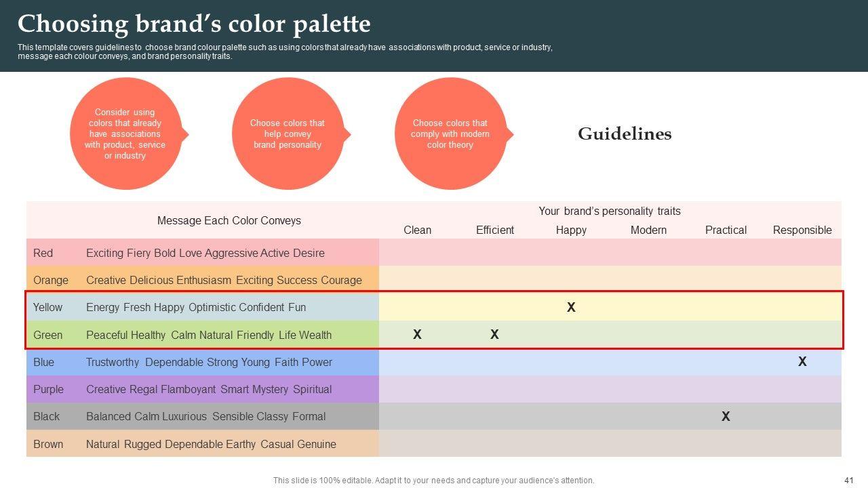
Task: Click the 'Choosing brand's color palette' title
Action: [194, 24]
